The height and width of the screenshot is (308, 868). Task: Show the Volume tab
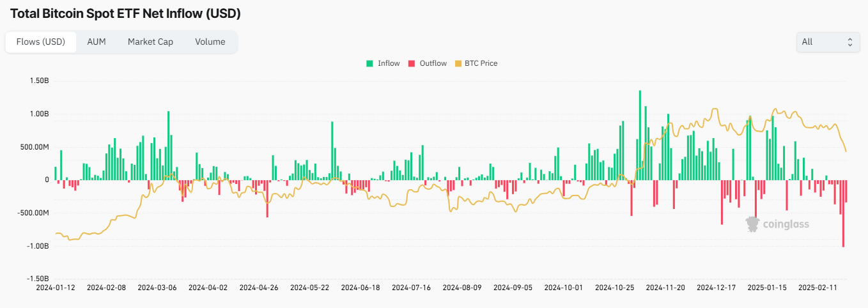point(210,42)
